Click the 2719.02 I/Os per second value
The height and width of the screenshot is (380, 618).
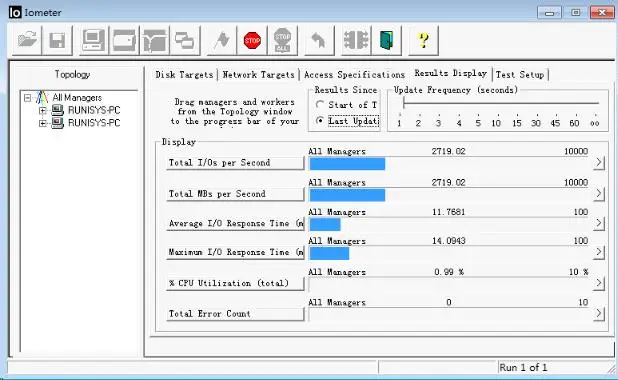449,151
